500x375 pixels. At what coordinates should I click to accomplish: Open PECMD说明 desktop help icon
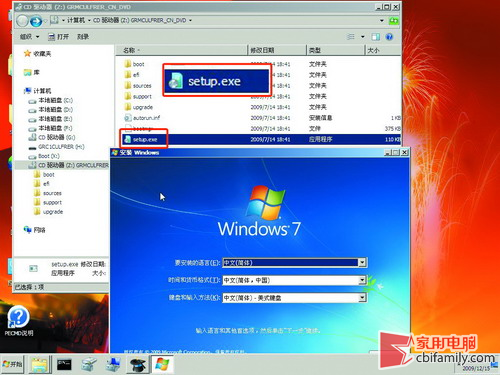pos(19,320)
